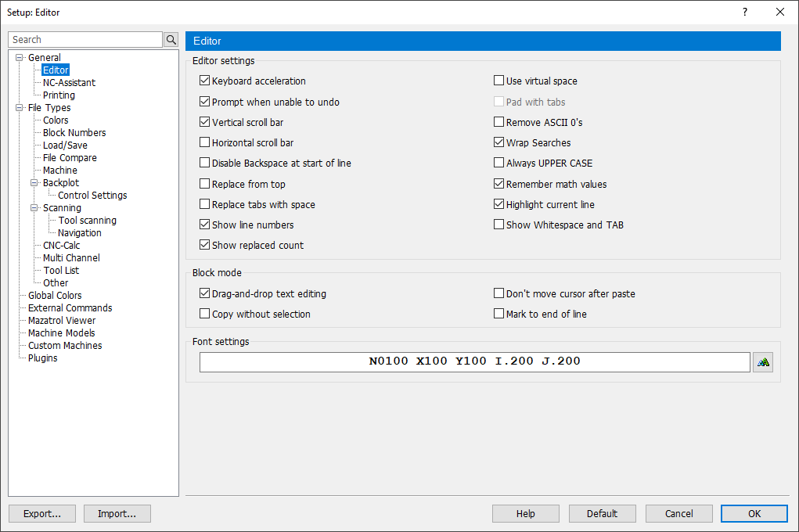Click the title bar question mark help icon
The image size is (799, 532).
[x=744, y=12]
